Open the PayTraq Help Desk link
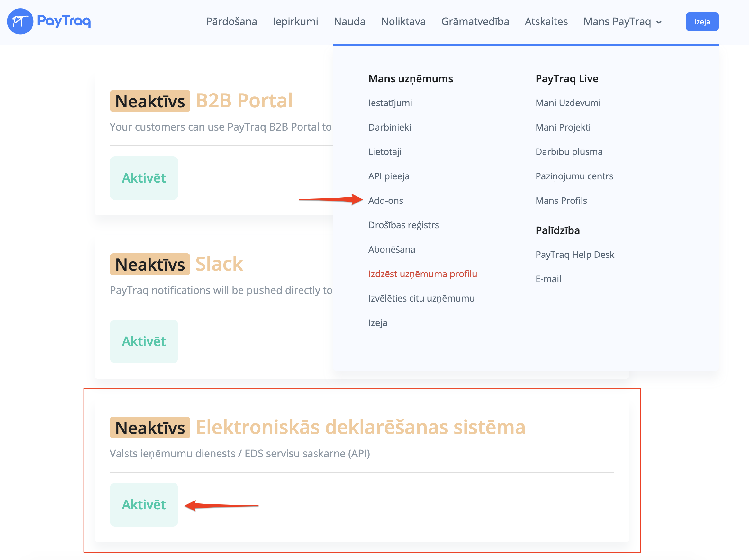 tap(575, 254)
